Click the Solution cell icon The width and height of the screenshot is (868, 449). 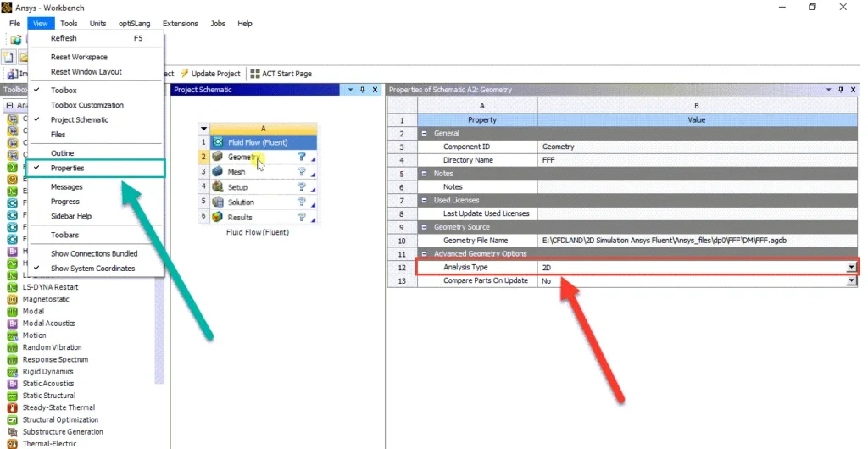(218, 202)
